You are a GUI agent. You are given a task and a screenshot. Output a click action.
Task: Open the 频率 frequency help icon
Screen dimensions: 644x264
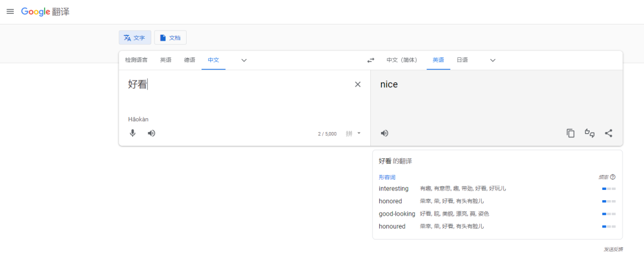click(613, 177)
